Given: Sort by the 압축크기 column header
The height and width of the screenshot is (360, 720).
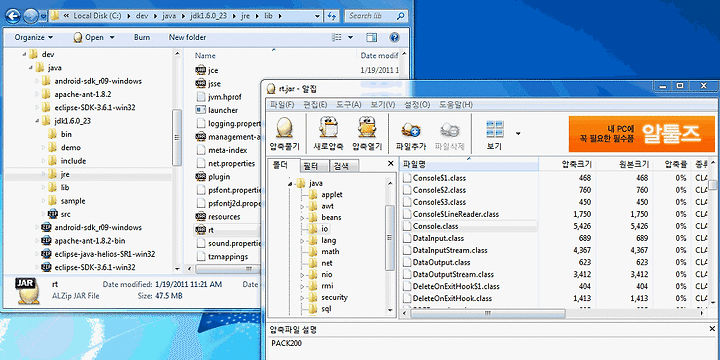Looking at the screenshot, I should (567, 164).
